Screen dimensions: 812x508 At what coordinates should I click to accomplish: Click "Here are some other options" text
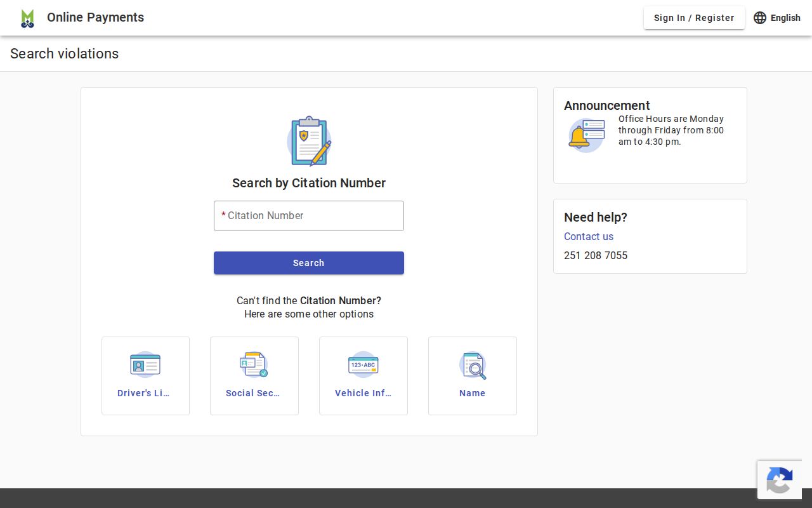click(309, 314)
